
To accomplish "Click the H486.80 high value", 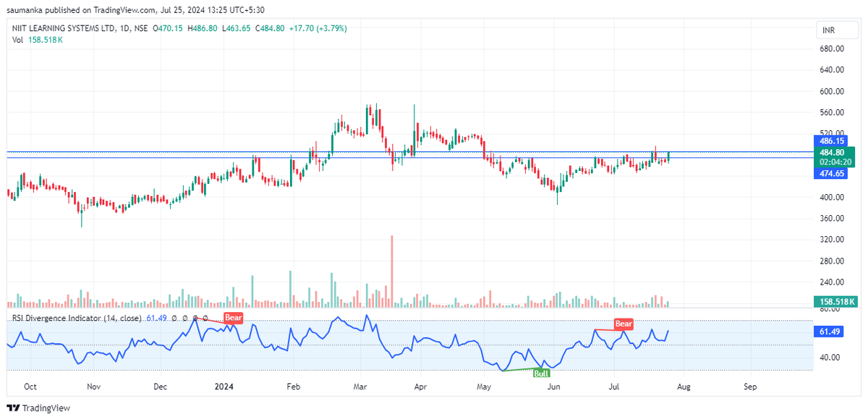I will coord(204,28).
